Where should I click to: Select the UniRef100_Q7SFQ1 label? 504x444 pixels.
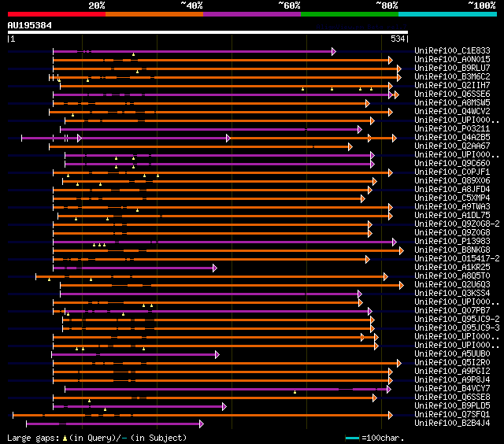[452, 415]
